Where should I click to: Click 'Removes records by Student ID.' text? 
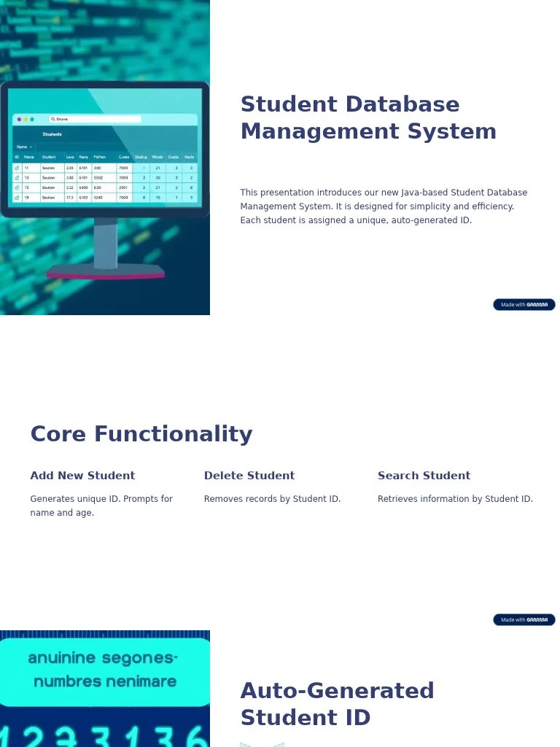[x=272, y=499]
